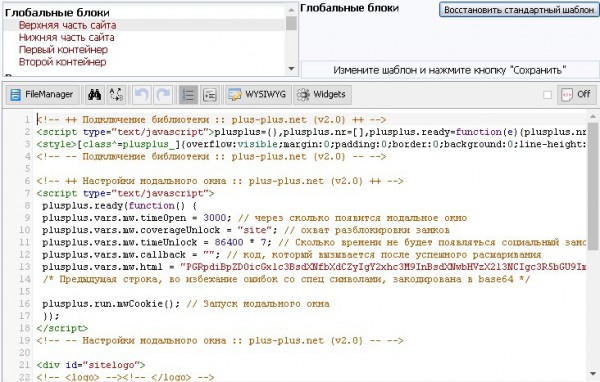Click the binoculars search icon
The image size is (600, 382).
95,95
